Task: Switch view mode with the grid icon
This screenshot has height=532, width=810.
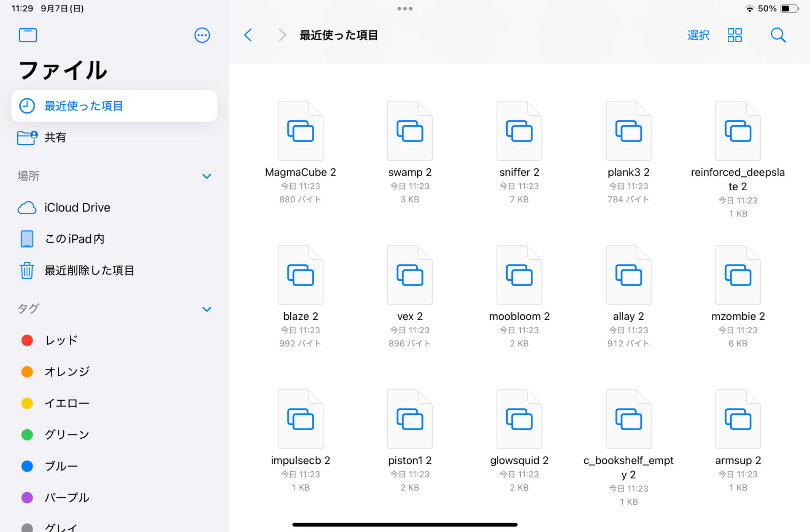Action: pos(734,35)
